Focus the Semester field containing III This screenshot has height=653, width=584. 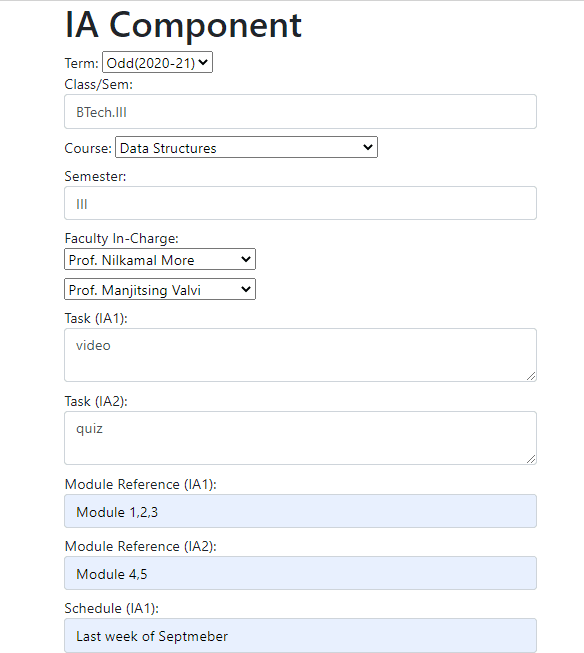300,203
